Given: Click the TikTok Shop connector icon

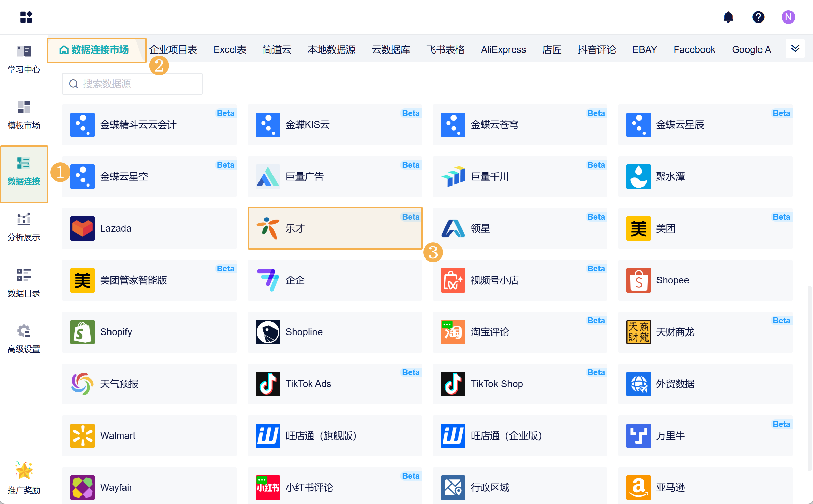Looking at the screenshot, I should pyautogui.click(x=453, y=384).
